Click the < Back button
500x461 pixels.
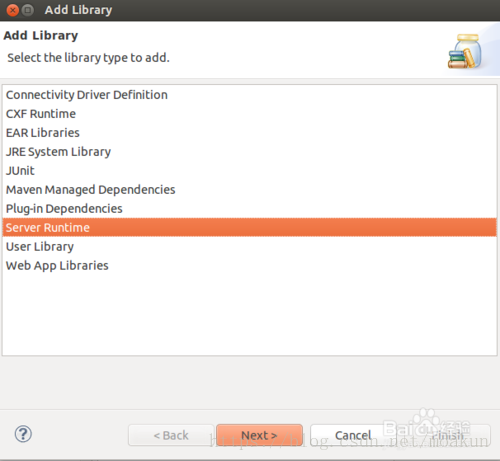pyautogui.click(x=171, y=435)
